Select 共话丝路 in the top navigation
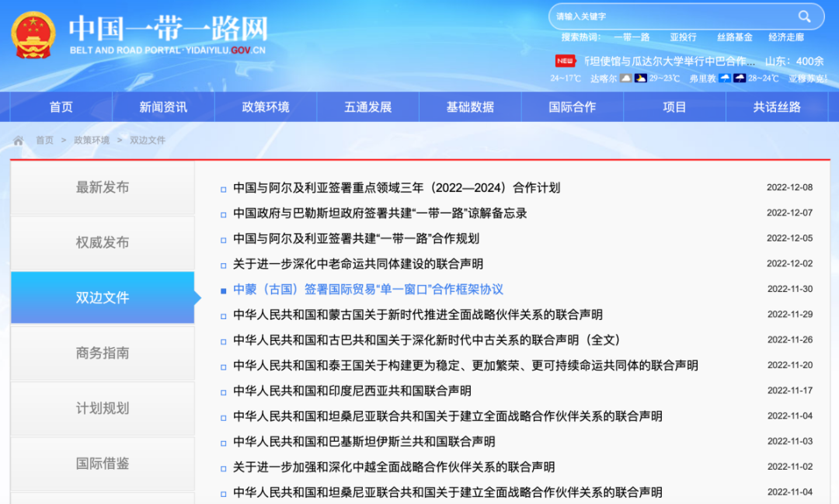The image size is (839, 504). click(x=777, y=106)
